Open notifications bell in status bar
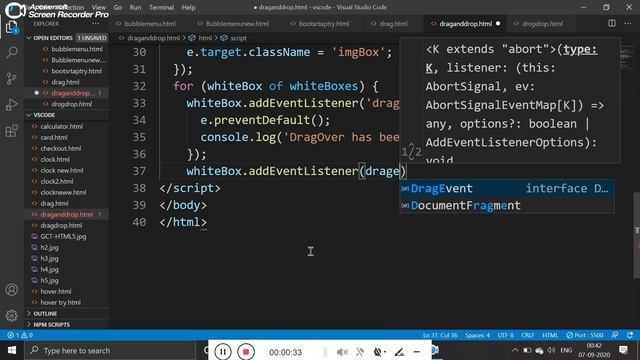 pos(630,335)
